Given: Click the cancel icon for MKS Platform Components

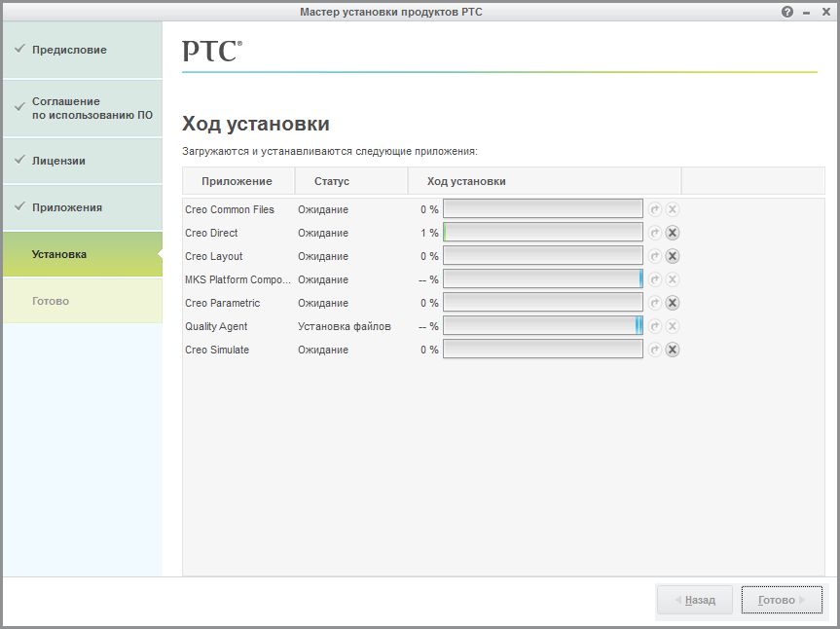Looking at the screenshot, I should tap(673, 279).
